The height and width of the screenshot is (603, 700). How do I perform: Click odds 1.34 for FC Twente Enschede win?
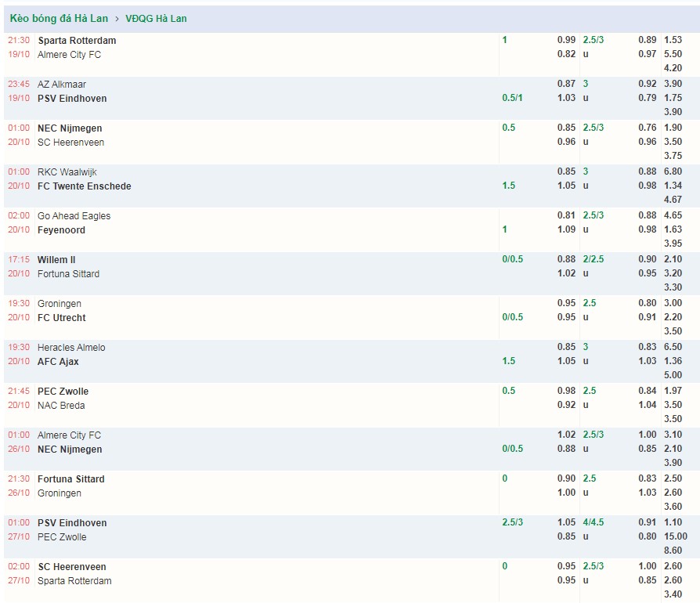coord(673,186)
